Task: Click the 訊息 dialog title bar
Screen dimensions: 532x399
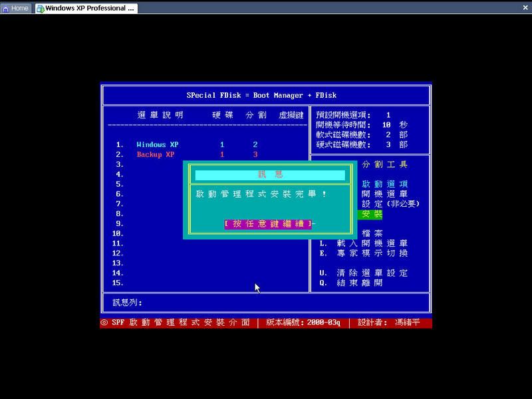Action: pos(270,175)
